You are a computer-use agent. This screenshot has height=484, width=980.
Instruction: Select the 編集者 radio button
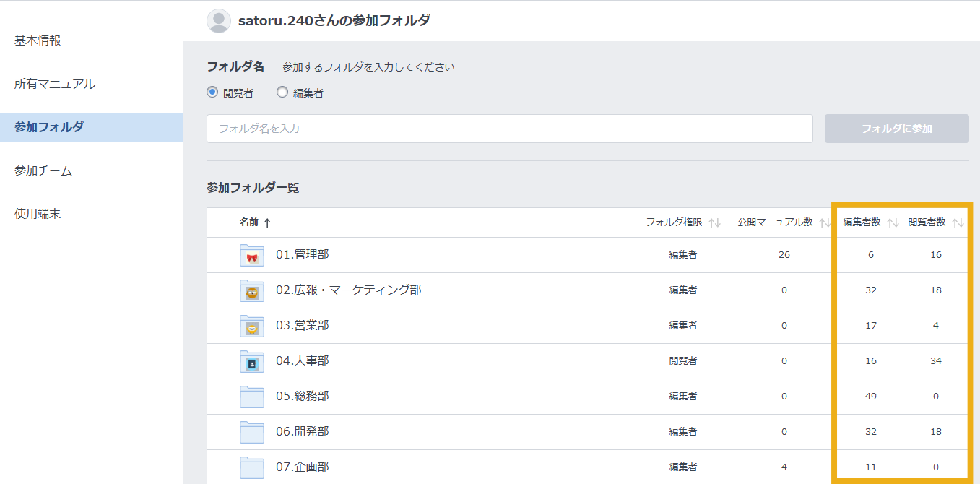click(282, 92)
